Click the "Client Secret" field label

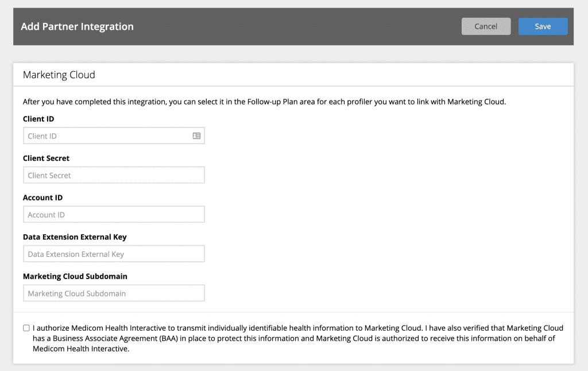click(x=46, y=159)
